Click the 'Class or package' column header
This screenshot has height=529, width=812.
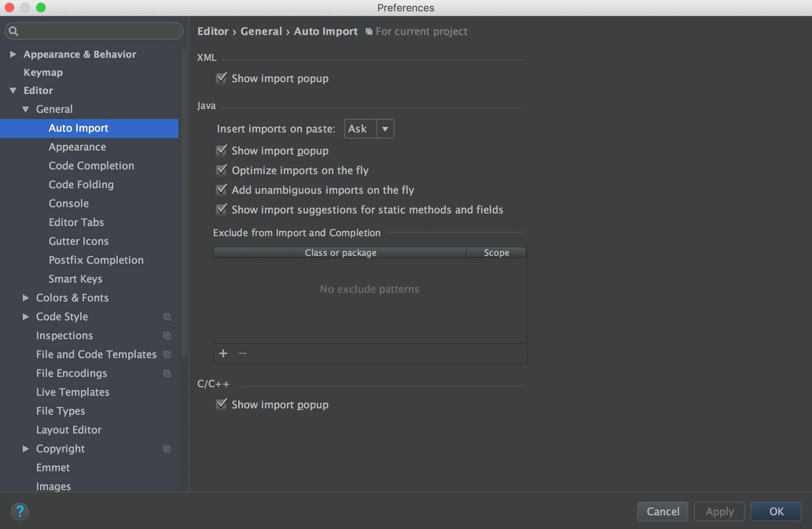click(x=340, y=253)
